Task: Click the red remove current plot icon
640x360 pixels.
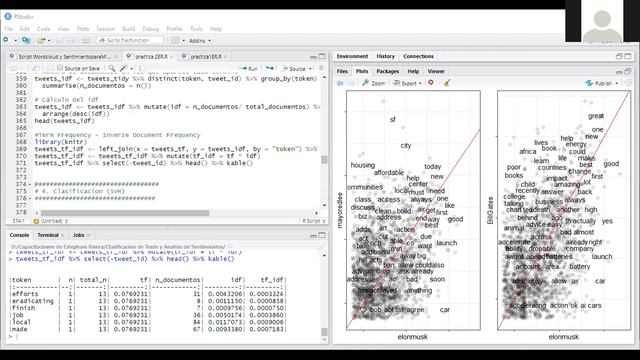Action: pos(431,83)
